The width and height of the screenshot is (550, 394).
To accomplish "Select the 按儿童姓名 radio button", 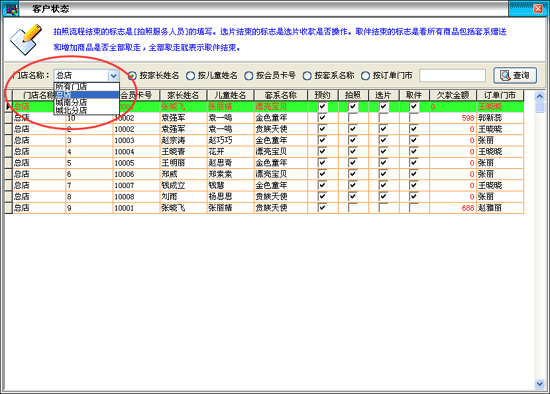I will point(190,75).
